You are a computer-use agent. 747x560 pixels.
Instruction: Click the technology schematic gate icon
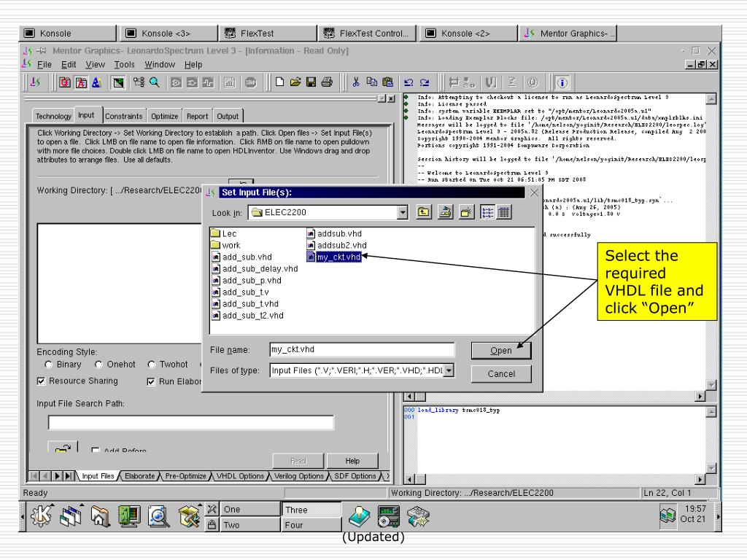pyautogui.click(x=192, y=82)
